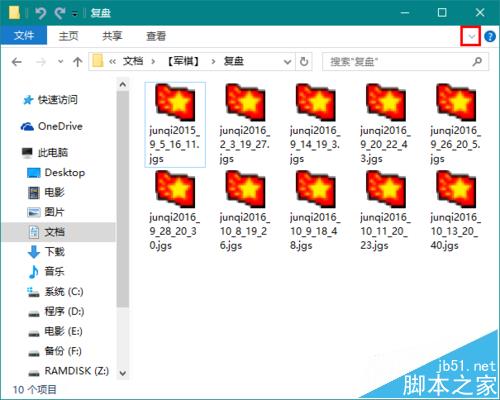500x400 pixels.
Task: Click the folder icon in title bar
Action: (x=14, y=13)
